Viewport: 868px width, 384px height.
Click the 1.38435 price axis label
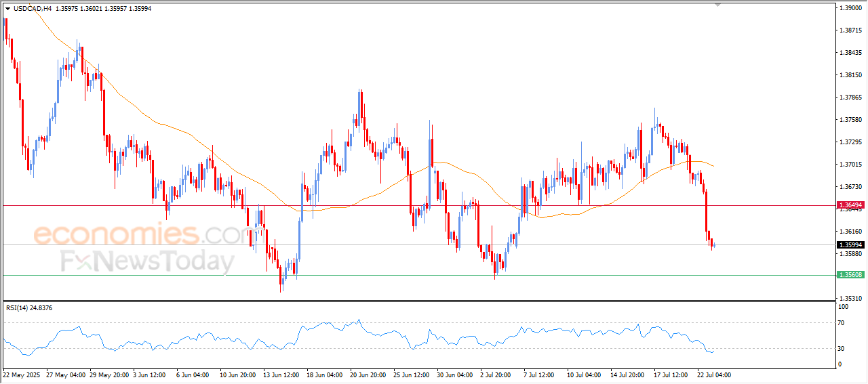(x=851, y=53)
